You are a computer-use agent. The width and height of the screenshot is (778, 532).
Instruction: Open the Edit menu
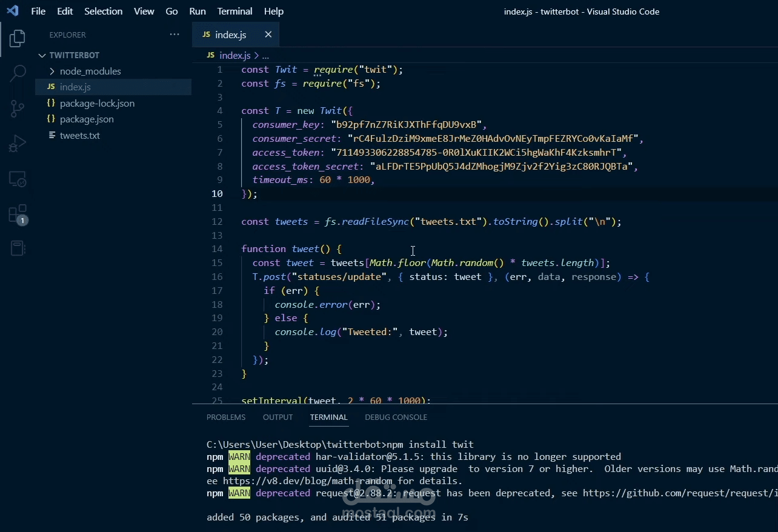(65, 11)
